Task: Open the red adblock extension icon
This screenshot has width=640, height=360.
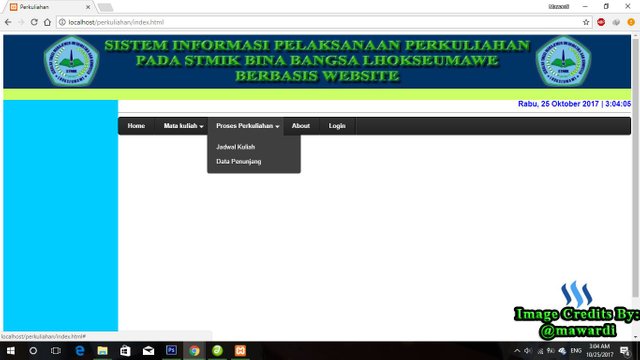Action: 601,22
